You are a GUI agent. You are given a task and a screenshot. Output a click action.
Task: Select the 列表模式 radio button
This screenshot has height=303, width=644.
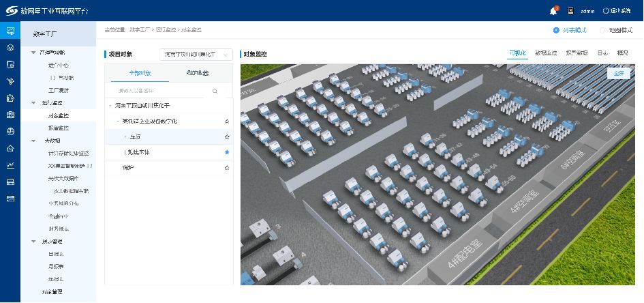[556, 30]
